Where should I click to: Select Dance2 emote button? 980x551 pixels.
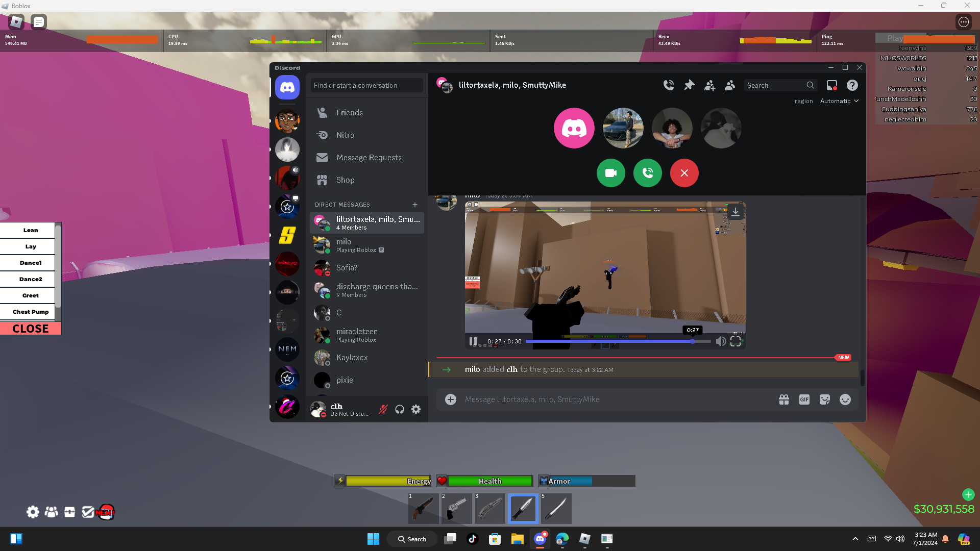pyautogui.click(x=28, y=279)
